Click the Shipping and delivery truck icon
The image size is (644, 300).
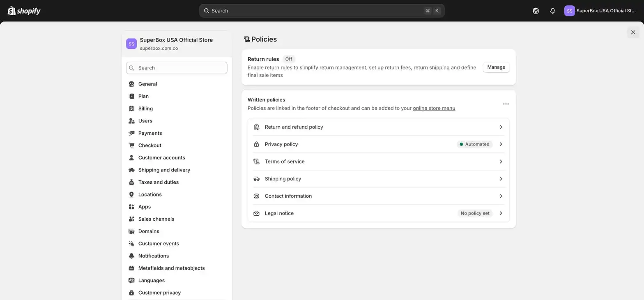tap(131, 170)
